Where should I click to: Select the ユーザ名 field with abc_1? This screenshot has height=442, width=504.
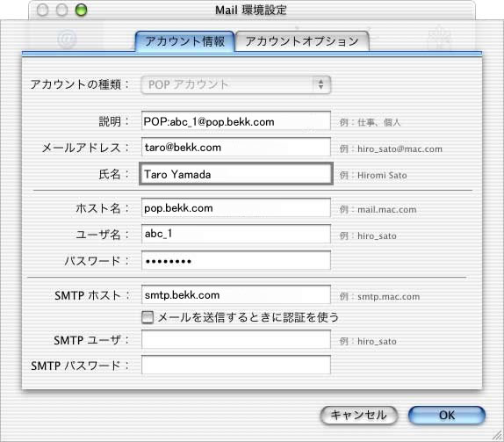click(236, 234)
